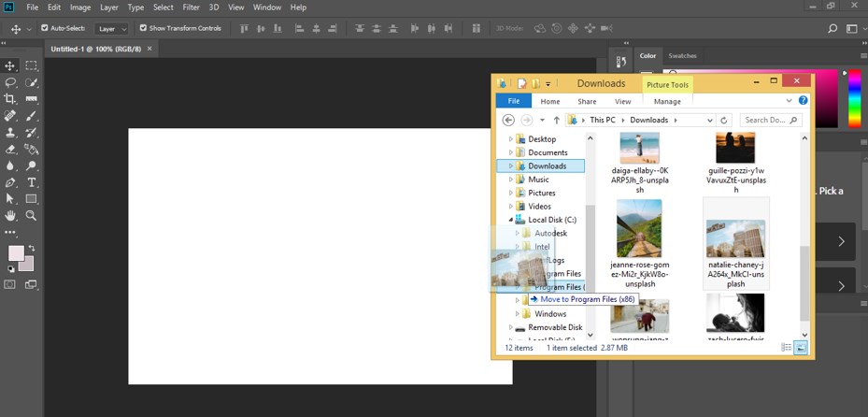The width and height of the screenshot is (868, 417).
Task: Swap foreground and background colors
Action: 31,247
